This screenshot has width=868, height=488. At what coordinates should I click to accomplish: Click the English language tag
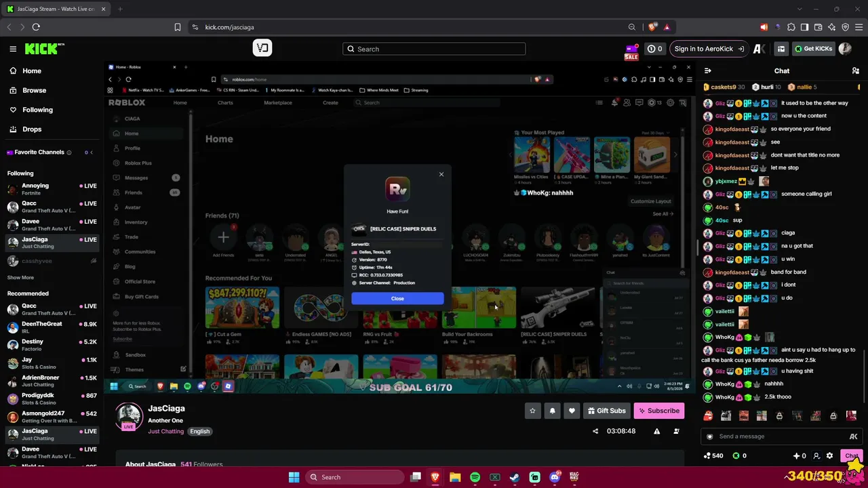tap(200, 432)
